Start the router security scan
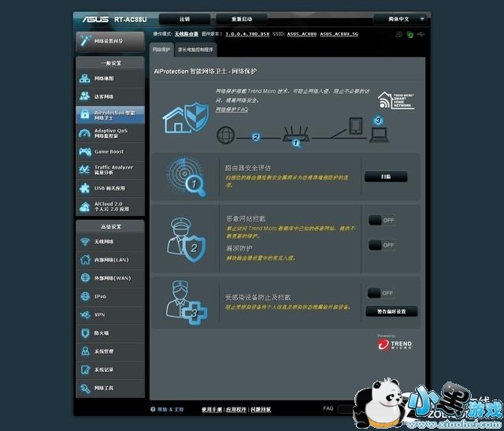The width and height of the screenshot is (504, 431). pos(386,176)
